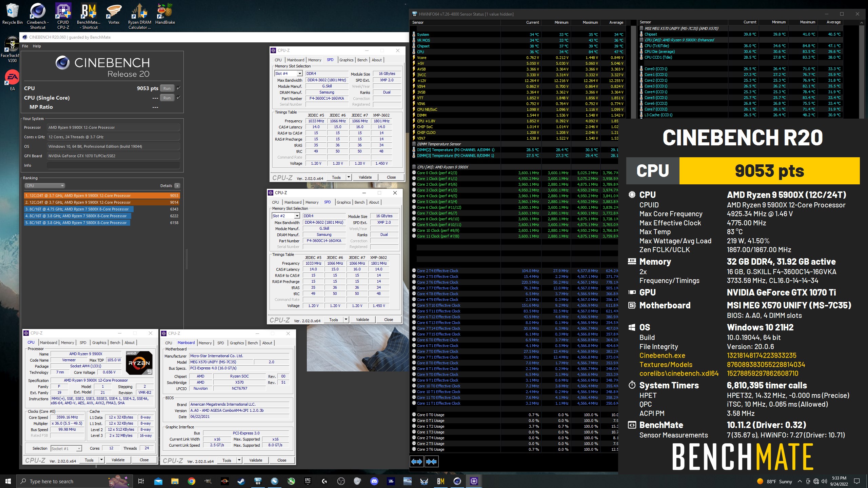This screenshot has width=868, height=488.
Task: Open the CPU-Z taskbar icon
Action: pos(474,481)
